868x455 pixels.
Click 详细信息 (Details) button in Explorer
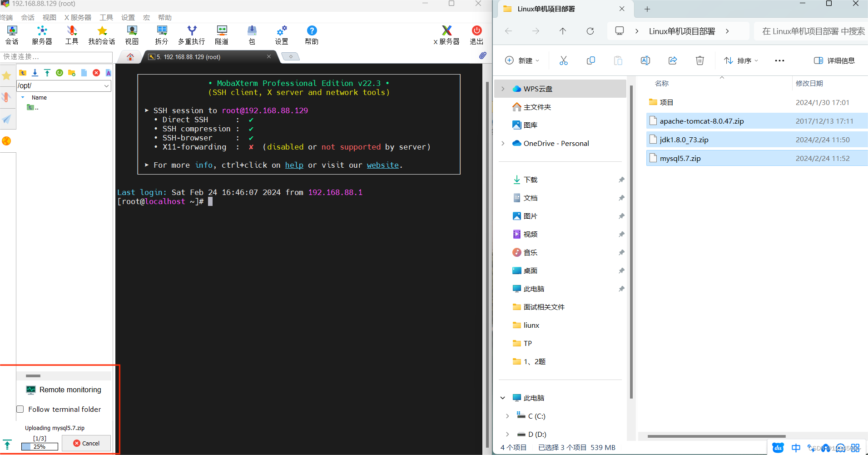(x=834, y=60)
